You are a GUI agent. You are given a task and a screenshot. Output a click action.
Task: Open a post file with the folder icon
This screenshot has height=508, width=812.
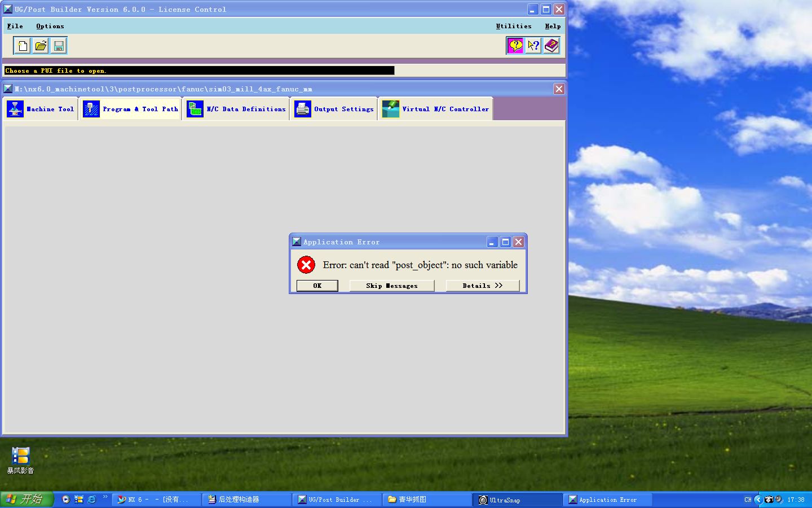coord(41,46)
